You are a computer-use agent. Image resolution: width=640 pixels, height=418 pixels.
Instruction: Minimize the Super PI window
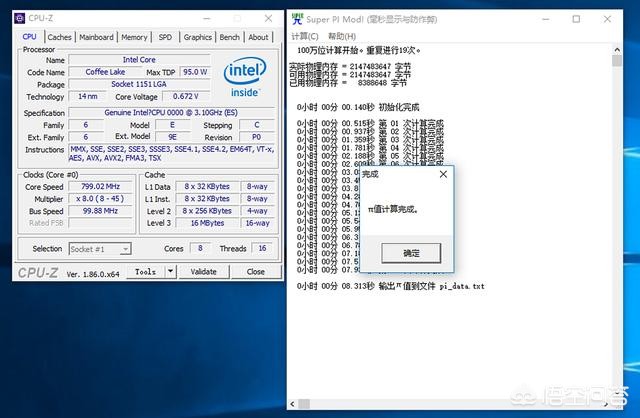click(x=546, y=19)
